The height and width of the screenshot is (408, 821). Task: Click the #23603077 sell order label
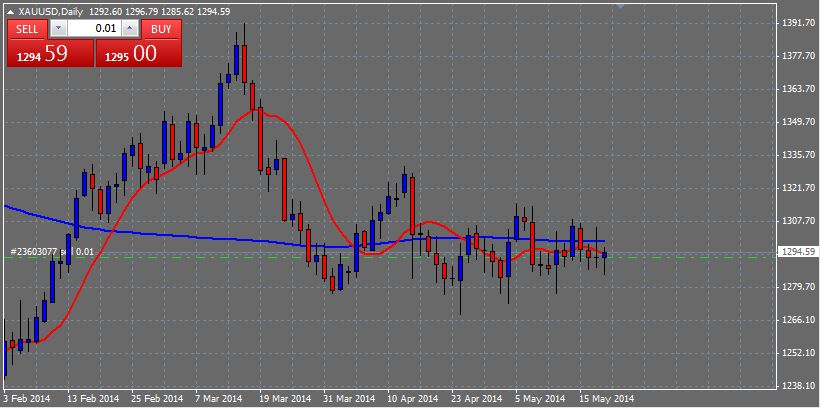(51, 252)
